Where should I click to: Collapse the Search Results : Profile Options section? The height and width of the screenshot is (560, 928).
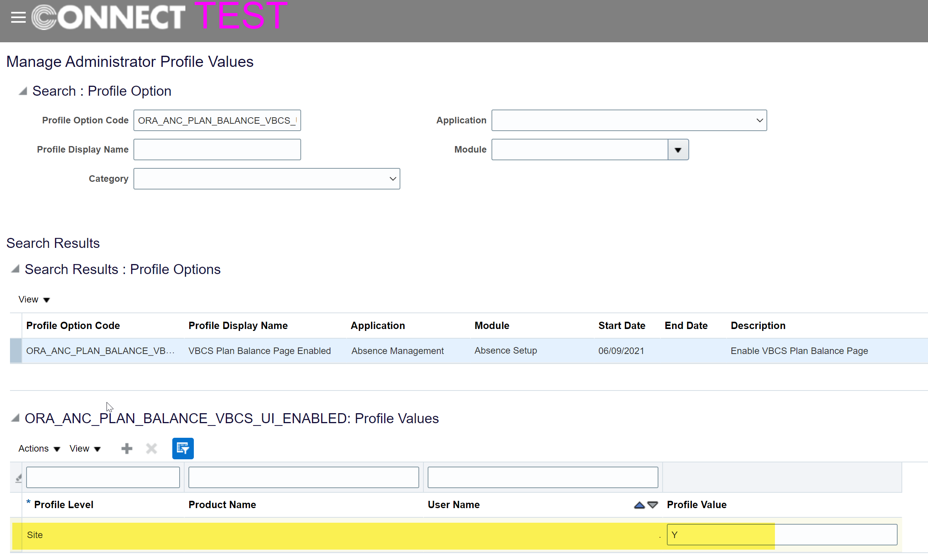coord(15,269)
